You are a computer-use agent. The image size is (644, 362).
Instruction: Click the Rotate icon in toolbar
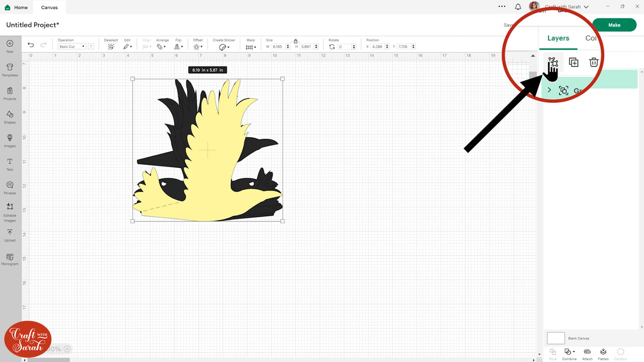[x=332, y=47]
